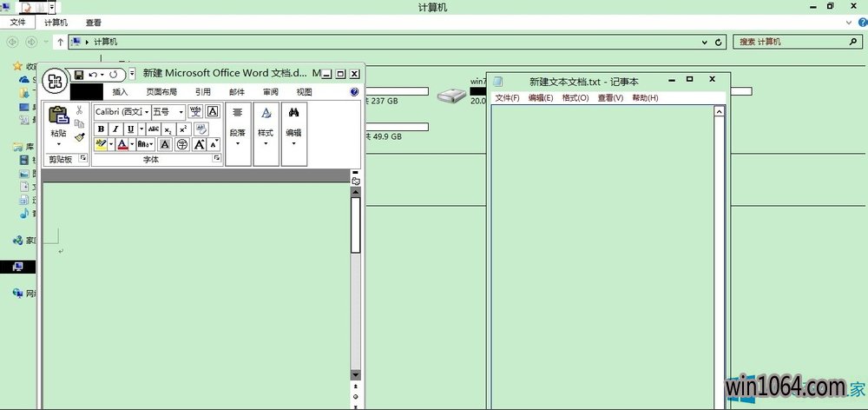Open the Word Help icon
Viewport: 868px width, 410px height.
(355, 92)
